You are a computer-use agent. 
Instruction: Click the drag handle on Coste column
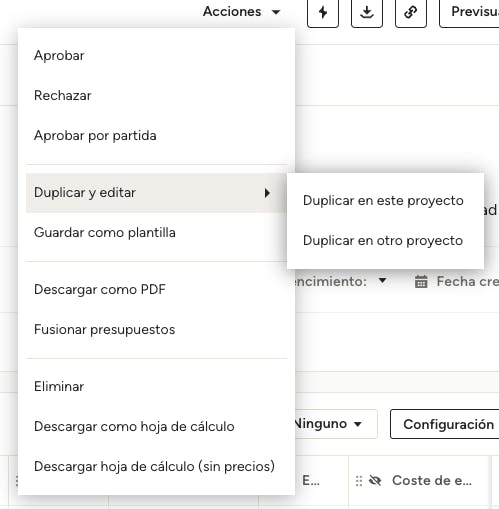359,481
